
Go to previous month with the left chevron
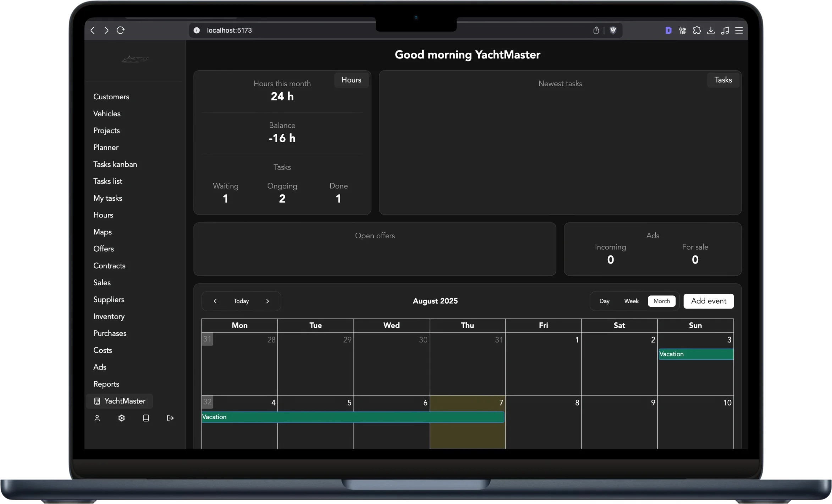215,301
